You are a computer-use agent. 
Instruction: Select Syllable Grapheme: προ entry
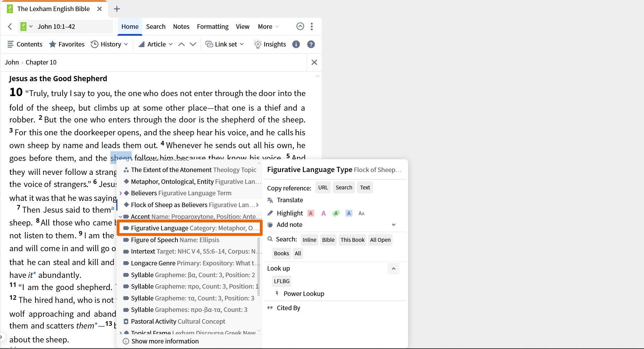(x=190, y=286)
